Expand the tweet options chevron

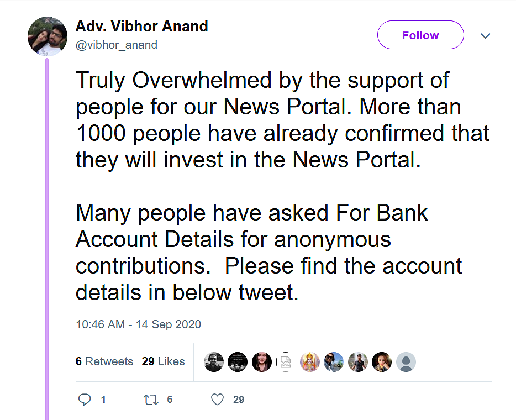tap(486, 35)
